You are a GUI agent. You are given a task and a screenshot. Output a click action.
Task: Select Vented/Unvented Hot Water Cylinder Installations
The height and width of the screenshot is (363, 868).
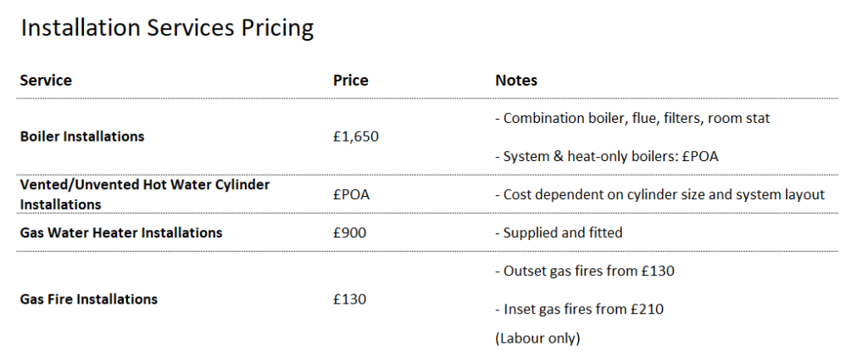click(x=145, y=194)
